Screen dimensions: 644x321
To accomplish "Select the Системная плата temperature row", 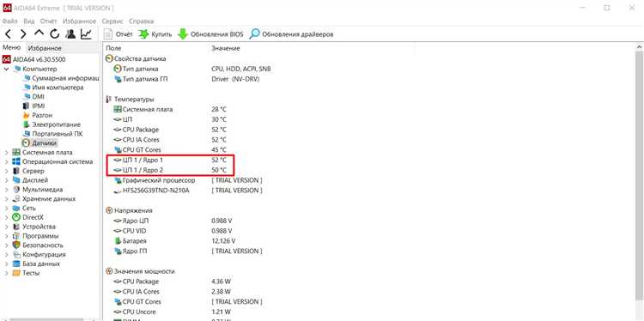I will [169, 110].
